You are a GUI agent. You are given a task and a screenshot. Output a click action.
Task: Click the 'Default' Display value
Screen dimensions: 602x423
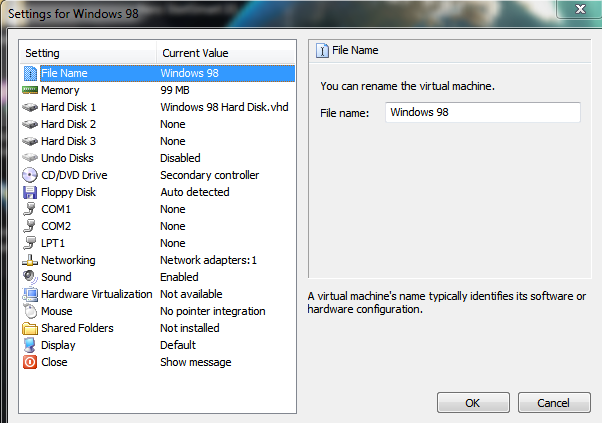tap(178, 345)
